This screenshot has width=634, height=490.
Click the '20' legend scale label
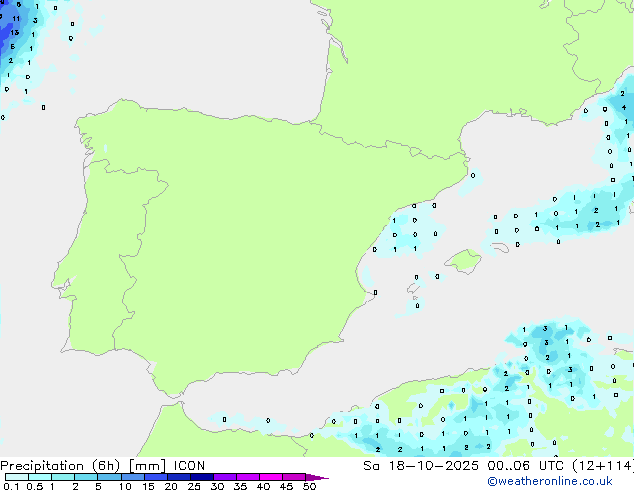(x=171, y=486)
